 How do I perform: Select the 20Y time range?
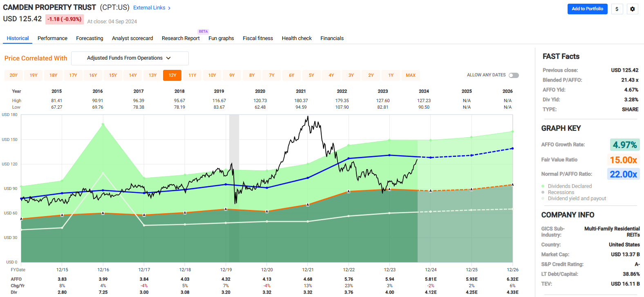[x=13, y=75]
